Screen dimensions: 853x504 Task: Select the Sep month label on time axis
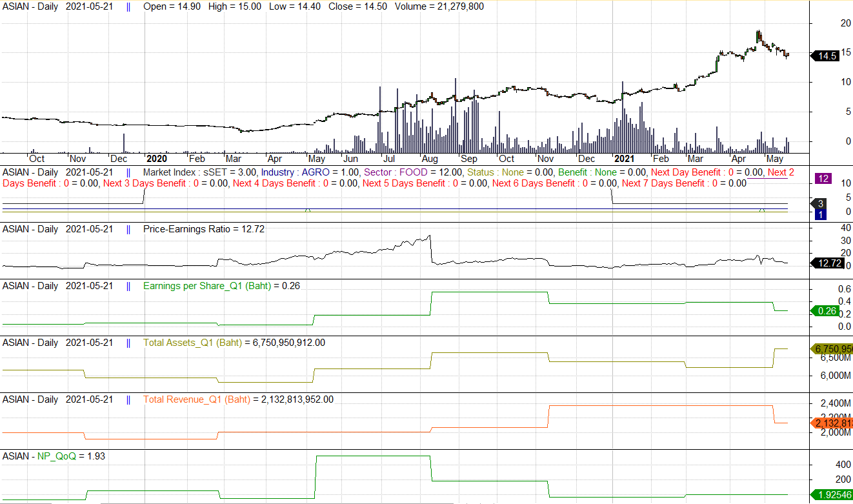468,159
